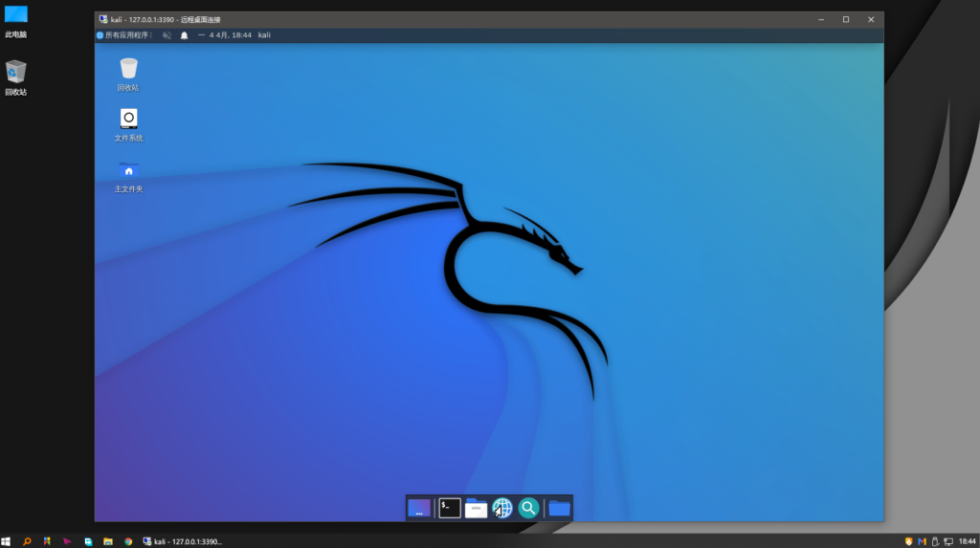Click the Windows Start button
Screen dimensions: 980x548
[7, 540]
